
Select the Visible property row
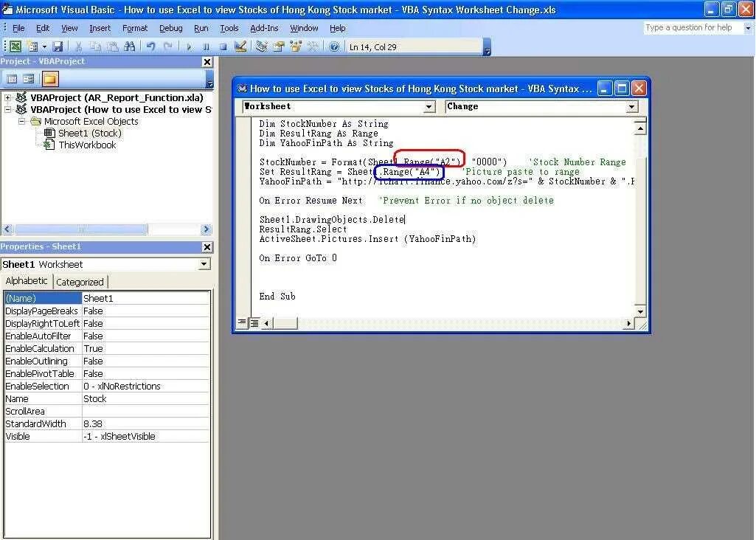coord(107,436)
